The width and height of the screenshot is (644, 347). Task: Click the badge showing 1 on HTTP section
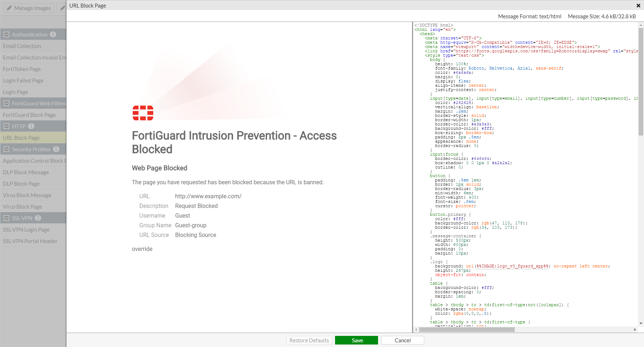pos(30,126)
